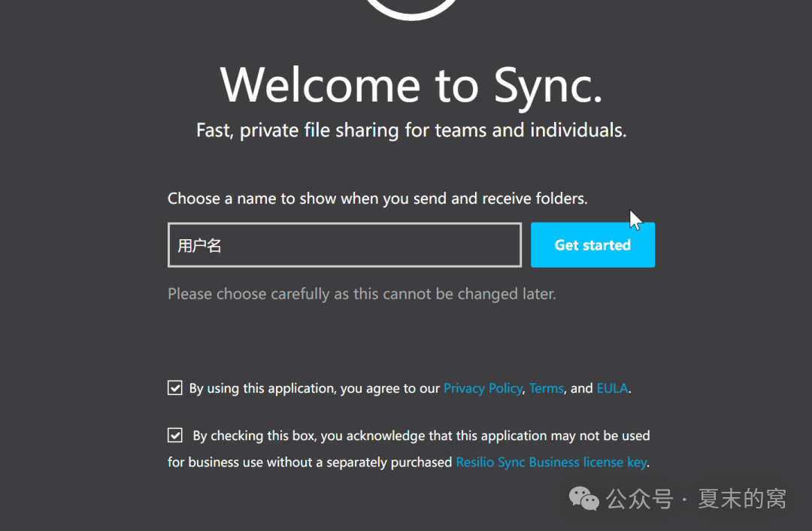Click the "By using this application" label text
Screen dimensions: 812x531
tap(314, 389)
